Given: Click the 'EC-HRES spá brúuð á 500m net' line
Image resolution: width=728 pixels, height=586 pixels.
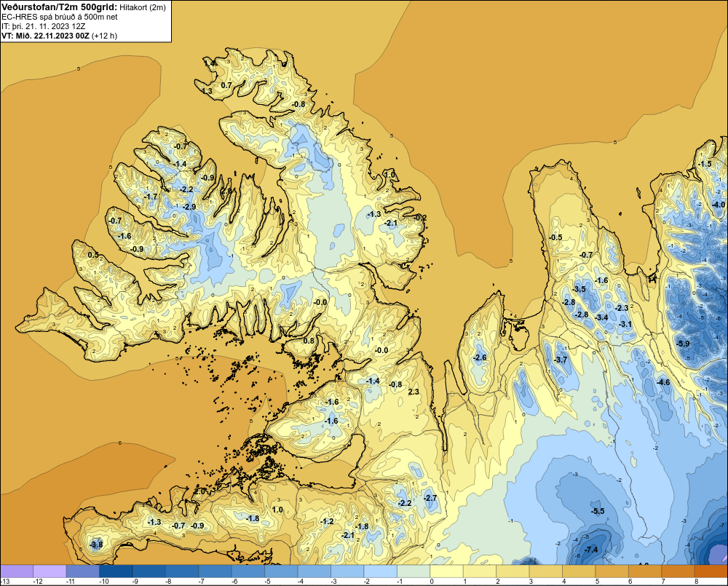Looking at the screenshot, I should pos(60,17).
